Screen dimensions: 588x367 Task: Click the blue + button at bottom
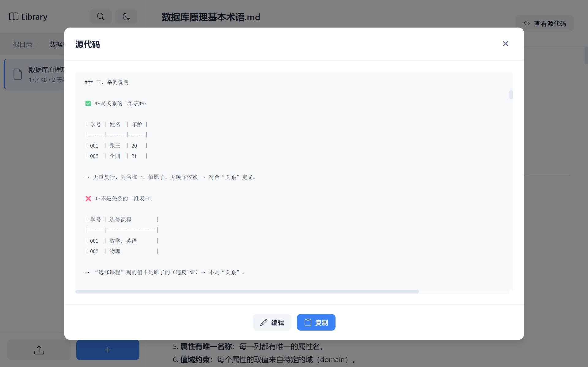tap(108, 350)
